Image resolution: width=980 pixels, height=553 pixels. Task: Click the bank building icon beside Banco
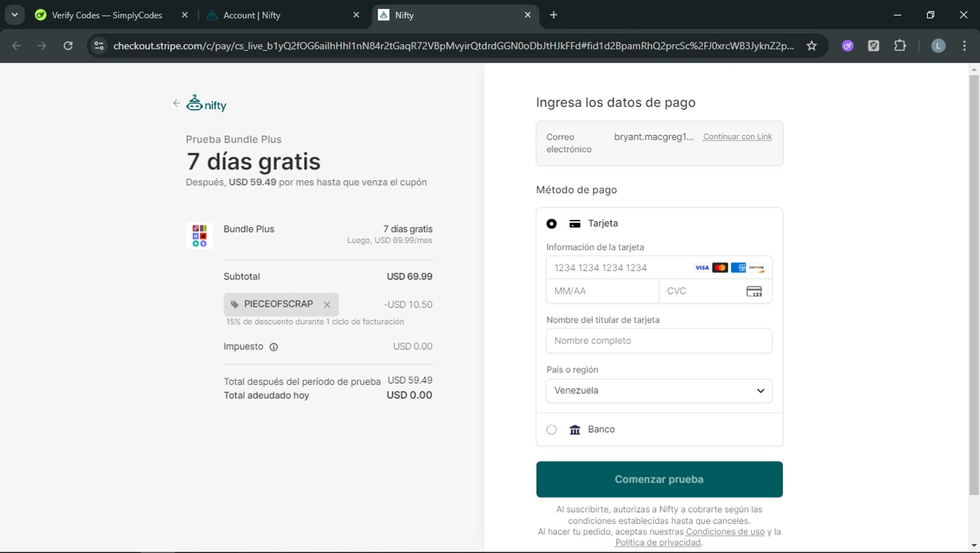pos(575,430)
